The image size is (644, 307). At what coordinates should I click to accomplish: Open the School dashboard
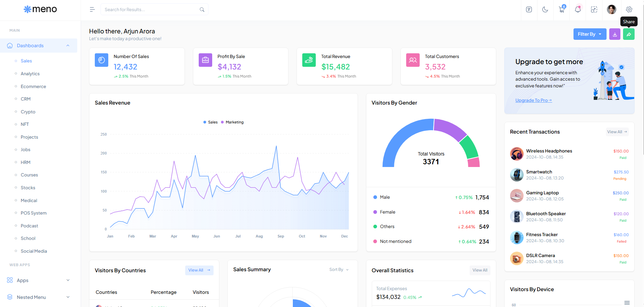pos(28,238)
